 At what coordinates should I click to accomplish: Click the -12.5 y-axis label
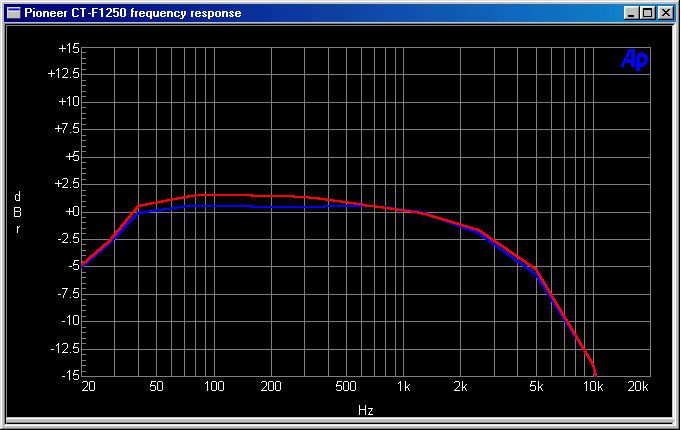(x=66, y=348)
